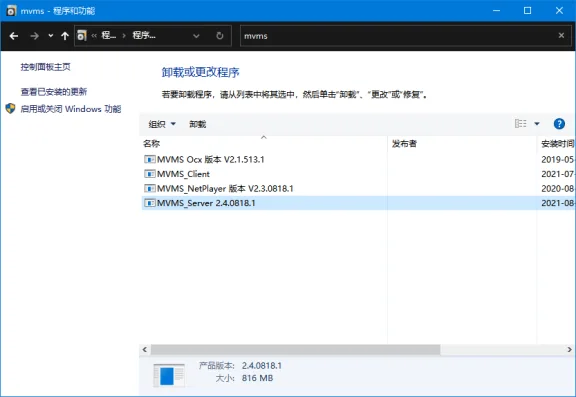576x397 pixels.
Task: Sort by the 安装时间 column header
Action: 557,144
